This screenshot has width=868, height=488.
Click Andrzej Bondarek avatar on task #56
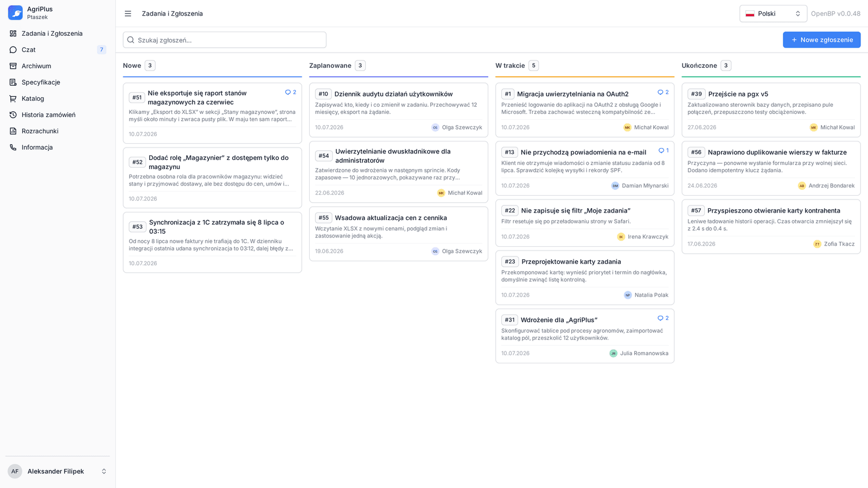click(802, 185)
